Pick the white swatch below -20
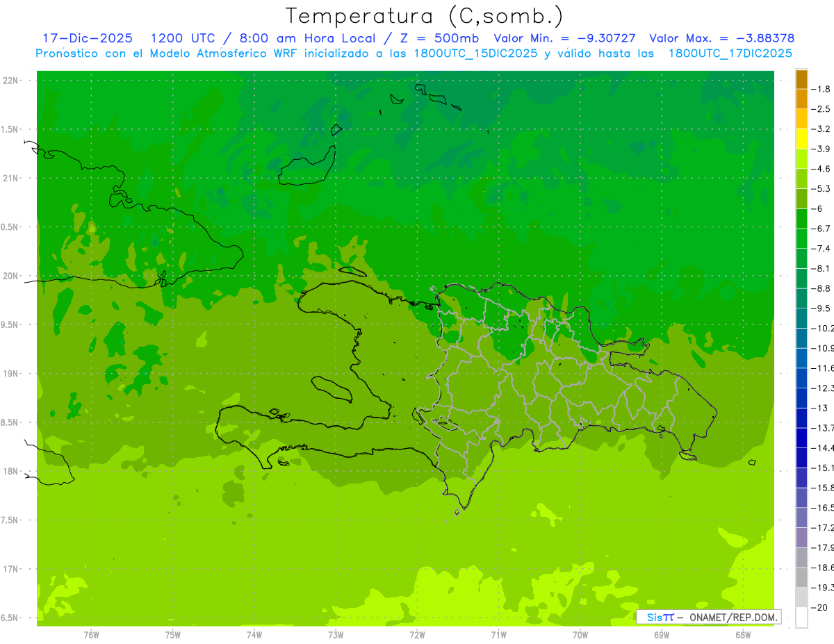 click(x=801, y=618)
